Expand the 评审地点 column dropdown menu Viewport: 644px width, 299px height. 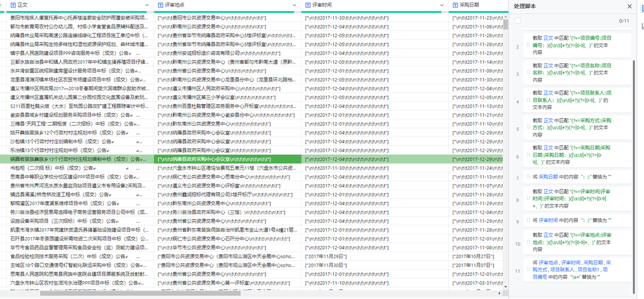[294, 5]
